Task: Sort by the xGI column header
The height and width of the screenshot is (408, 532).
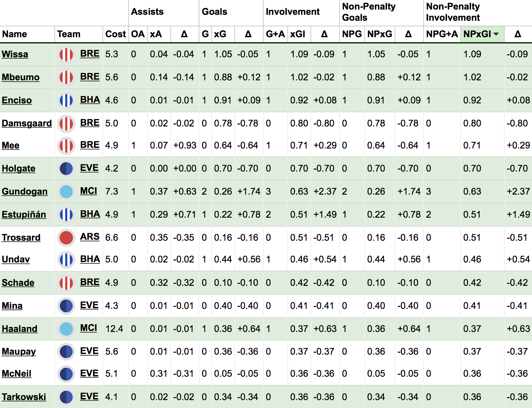Action: click(298, 34)
